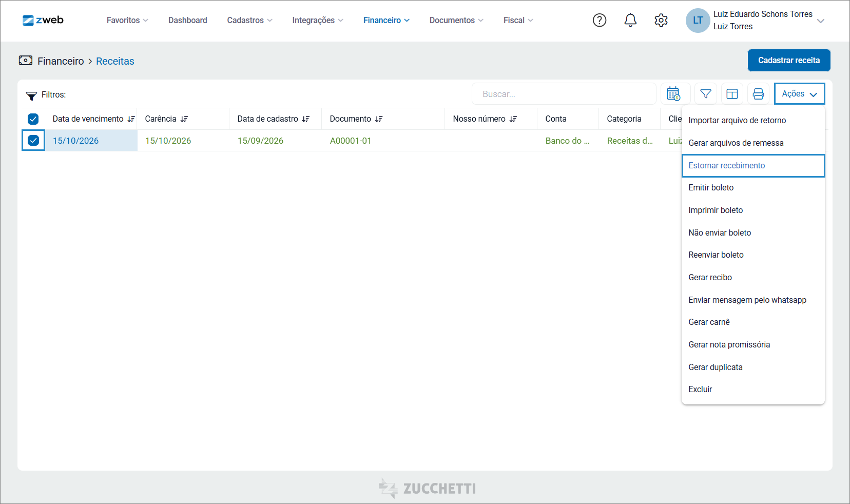Uncheck the 15/10/2026 row checkbox
850x504 pixels.
click(x=33, y=140)
